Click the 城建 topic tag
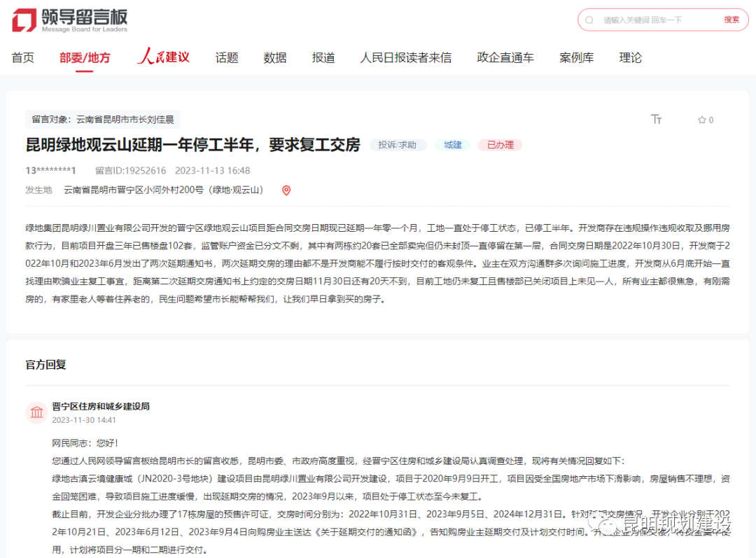756x558 pixels. point(452,144)
